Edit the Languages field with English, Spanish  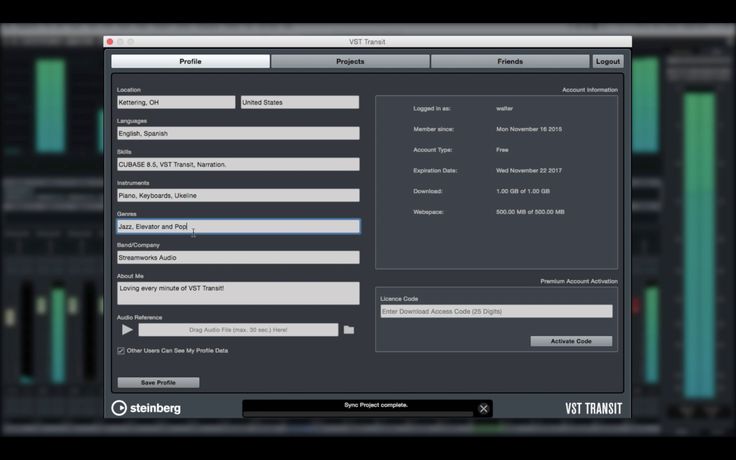(x=238, y=133)
